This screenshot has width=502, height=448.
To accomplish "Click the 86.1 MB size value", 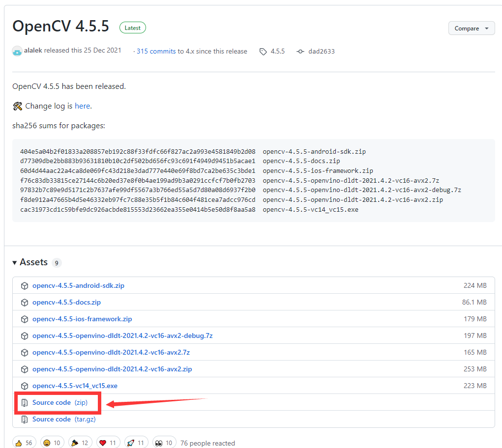I will coord(474,302).
